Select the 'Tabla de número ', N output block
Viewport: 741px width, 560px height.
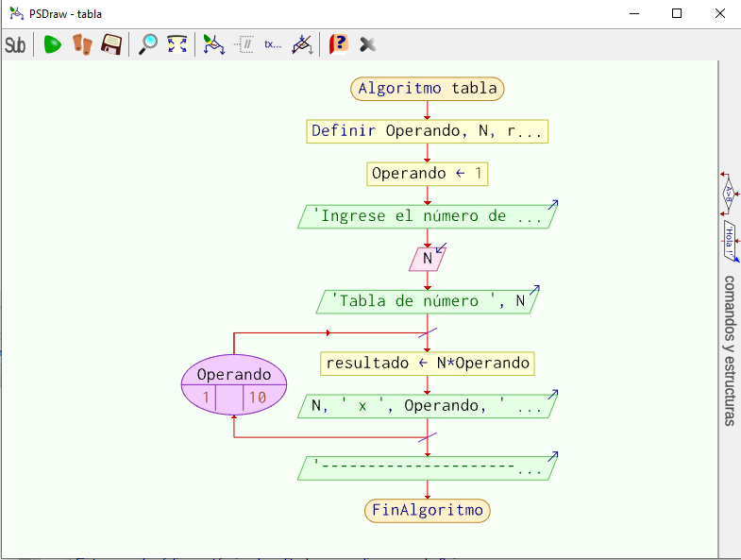point(428,301)
